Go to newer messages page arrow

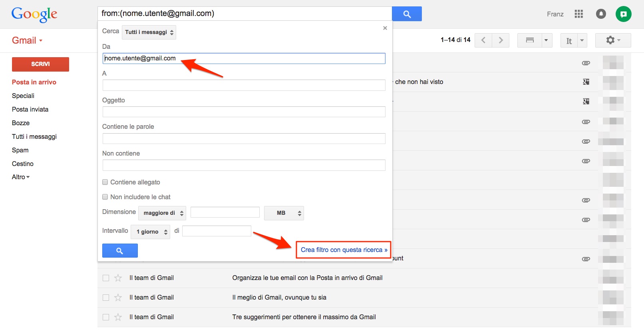coord(483,40)
